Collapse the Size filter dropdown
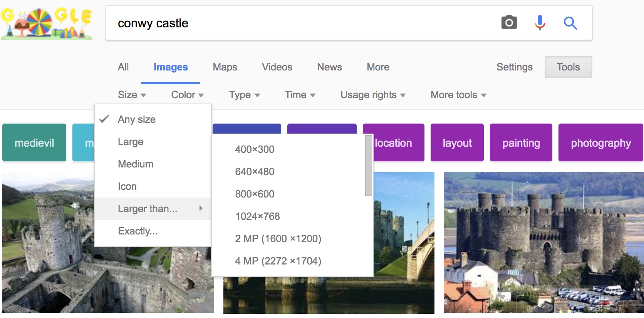 132,95
